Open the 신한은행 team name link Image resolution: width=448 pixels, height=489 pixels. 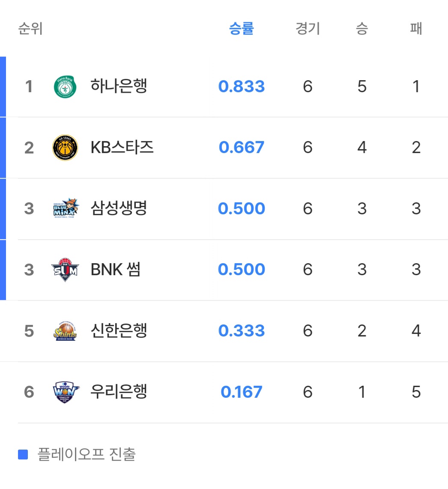[x=119, y=331]
